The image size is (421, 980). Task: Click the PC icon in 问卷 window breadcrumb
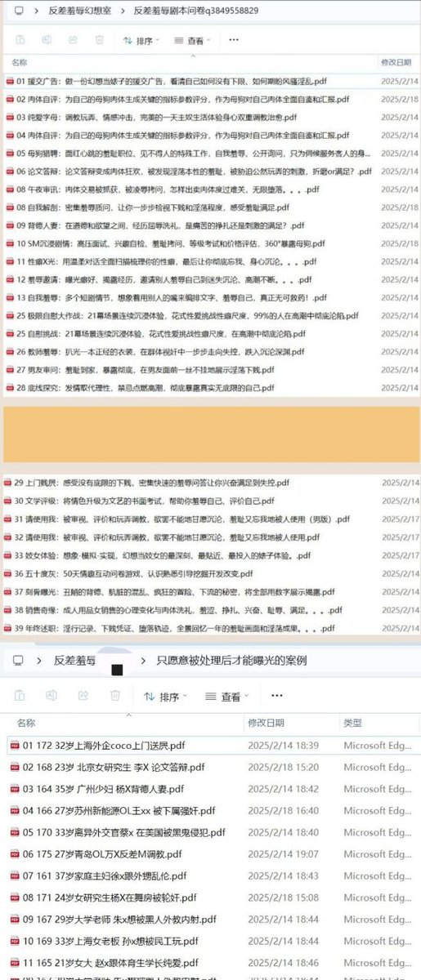19,11
